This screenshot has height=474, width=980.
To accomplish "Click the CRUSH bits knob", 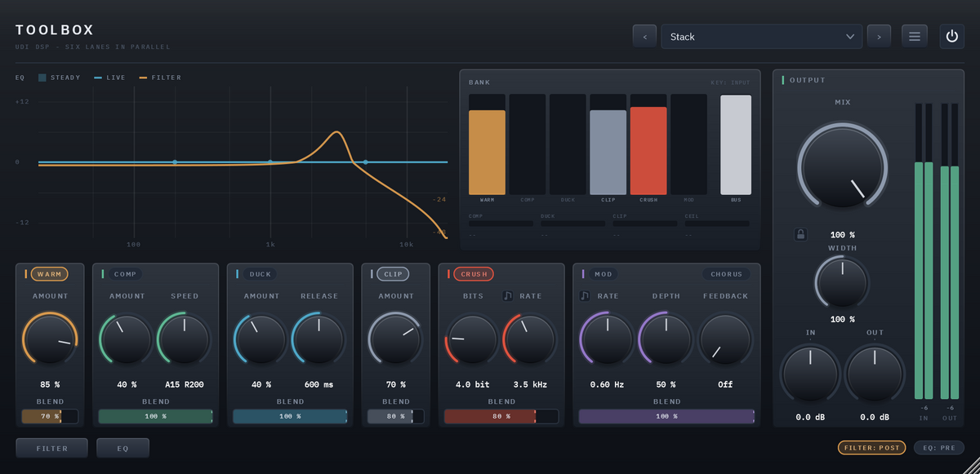I will tap(472, 339).
